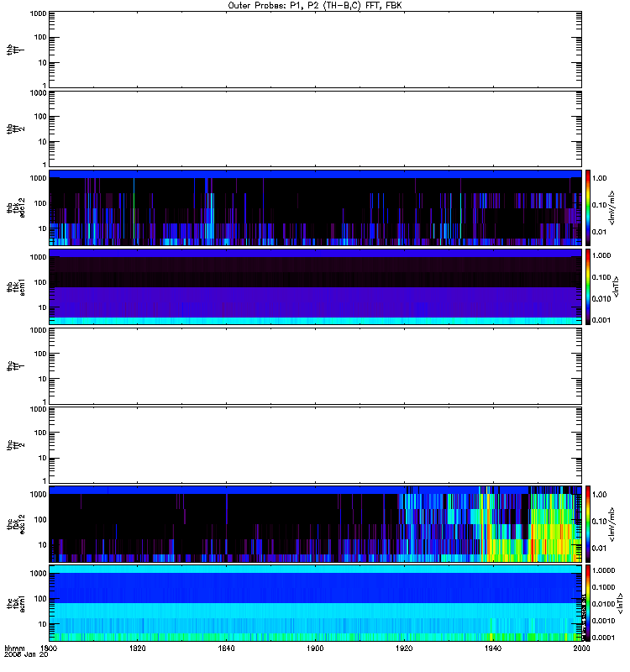This screenshot has width=630, height=672.
Task: Click the 'thb fff 2' y-axis title
Action: click(15, 129)
